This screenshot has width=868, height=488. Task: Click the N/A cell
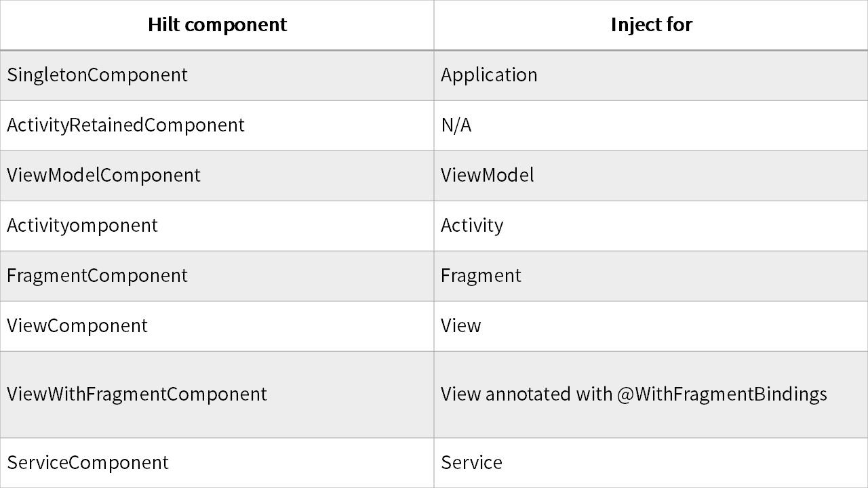pyautogui.click(x=456, y=125)
